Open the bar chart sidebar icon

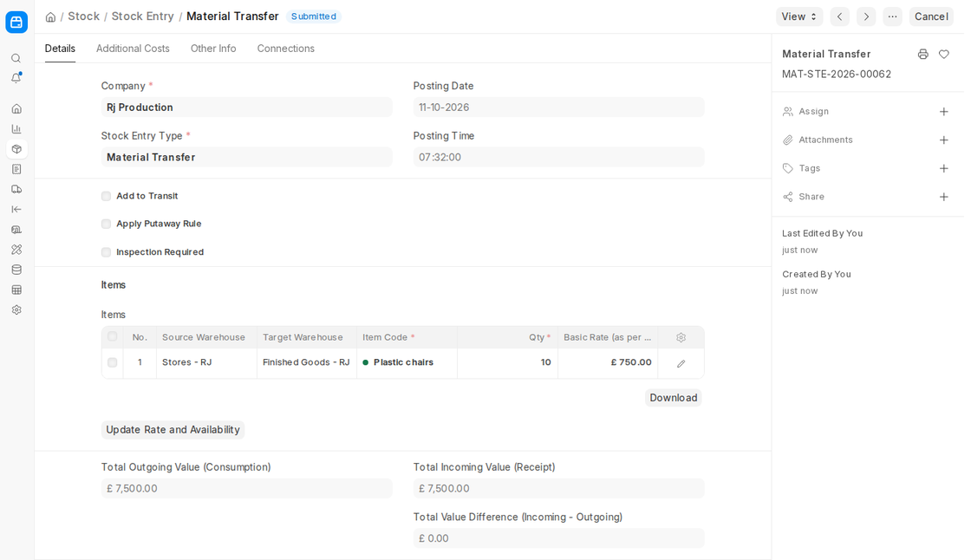pos(16,129)
